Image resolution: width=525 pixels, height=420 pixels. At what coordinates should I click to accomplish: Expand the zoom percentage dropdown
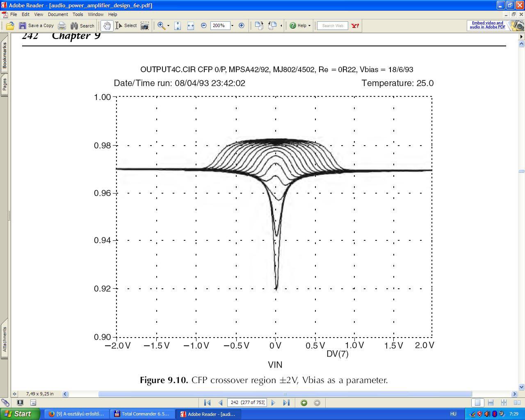coord(232,25)
